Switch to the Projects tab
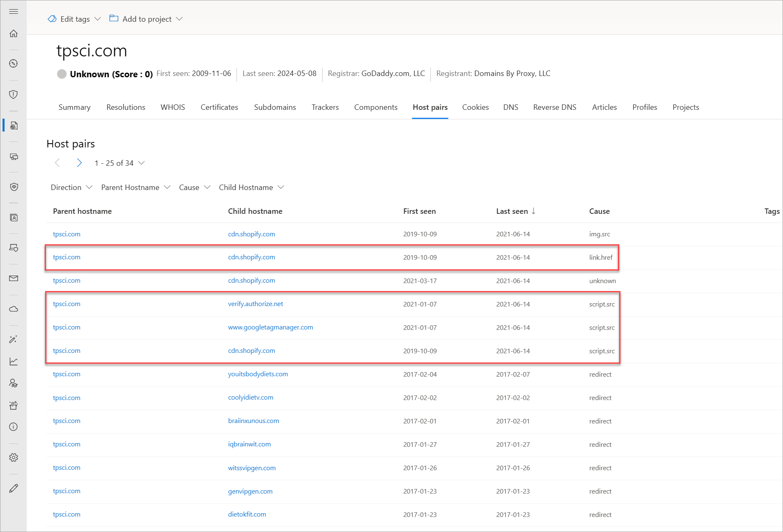Screen dimensions: 783x532 point(686,107)
